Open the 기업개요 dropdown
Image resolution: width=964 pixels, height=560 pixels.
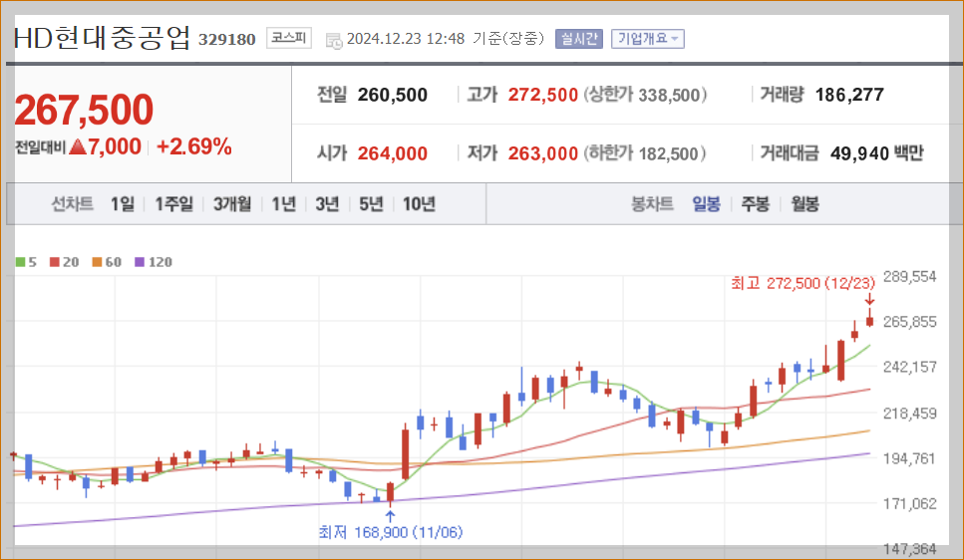tap(647, 39)
